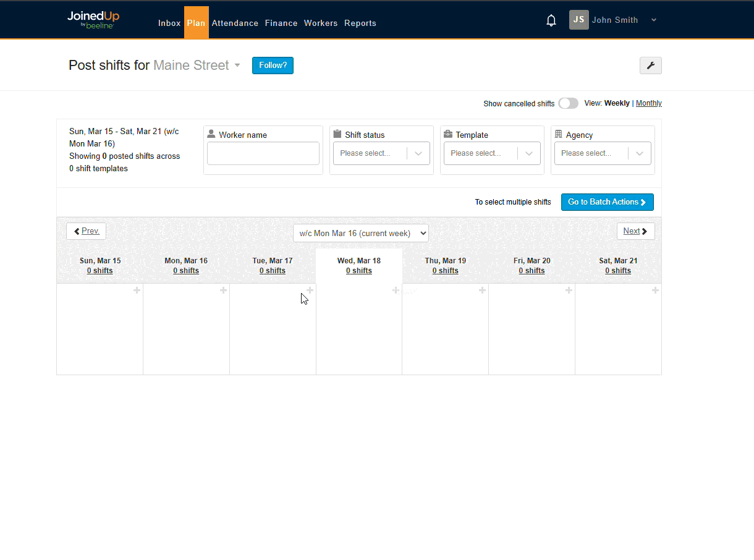Open the notifications bell
Image resolution: width=754 pixels, height=560 pixels.
551,21
